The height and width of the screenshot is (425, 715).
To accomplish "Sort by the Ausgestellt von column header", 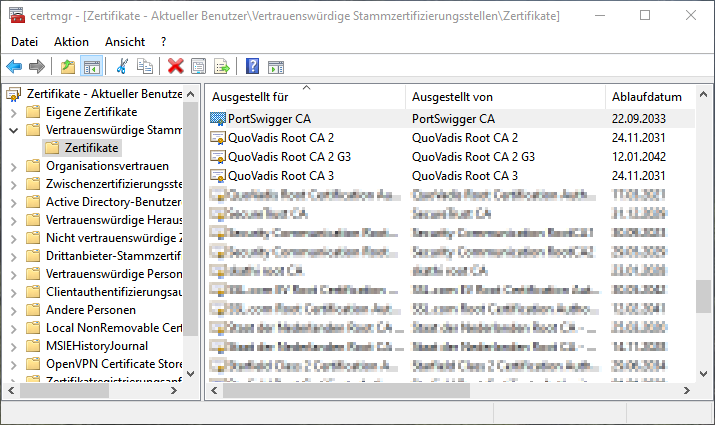I will 452,97.
